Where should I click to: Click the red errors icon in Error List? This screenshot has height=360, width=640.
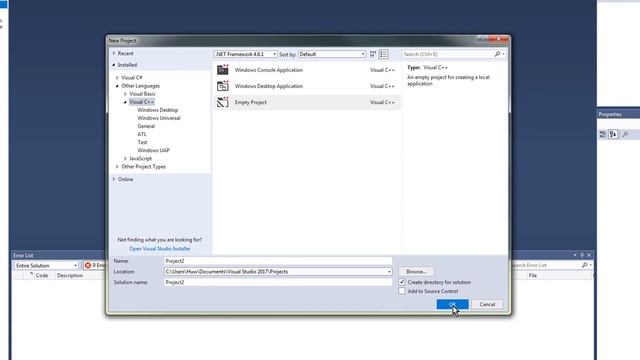click(88, 265)
